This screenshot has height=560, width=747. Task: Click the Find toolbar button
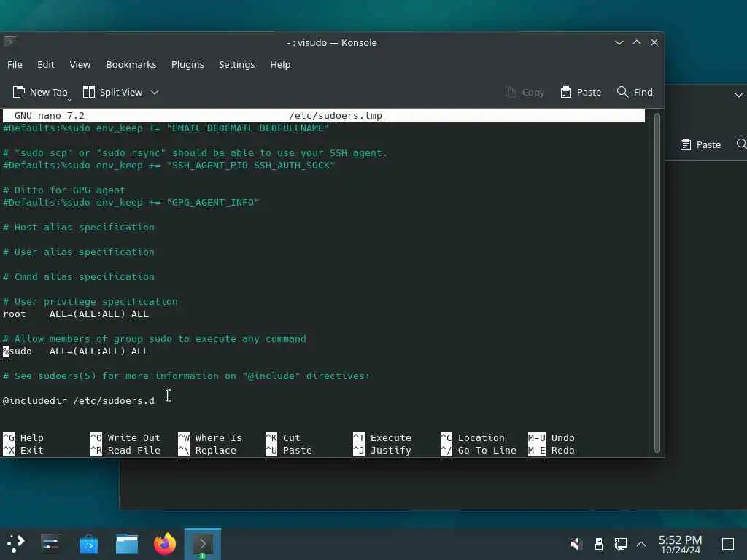pyautogui.click(x=635, y=93)
